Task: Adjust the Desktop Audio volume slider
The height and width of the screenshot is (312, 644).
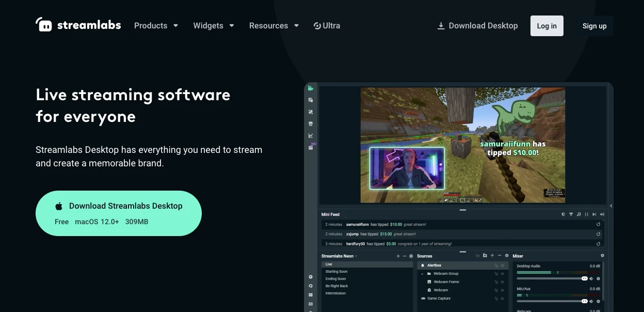Action: pyautogui.click(x=552, y=278)
